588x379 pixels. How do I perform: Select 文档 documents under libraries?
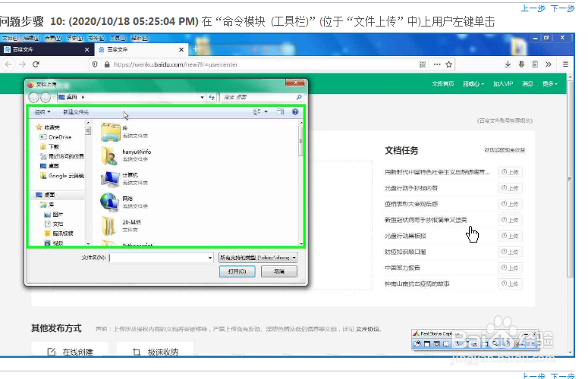point(54,224)
